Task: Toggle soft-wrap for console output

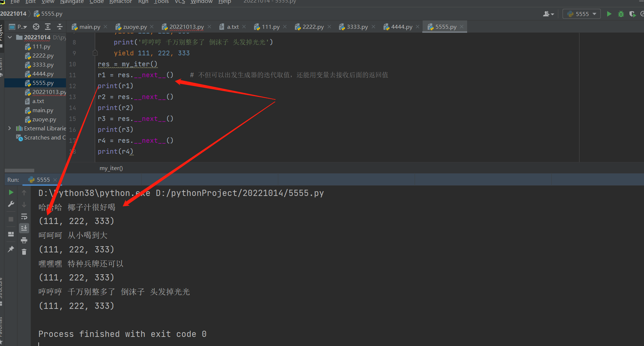Action: point(24,216)
